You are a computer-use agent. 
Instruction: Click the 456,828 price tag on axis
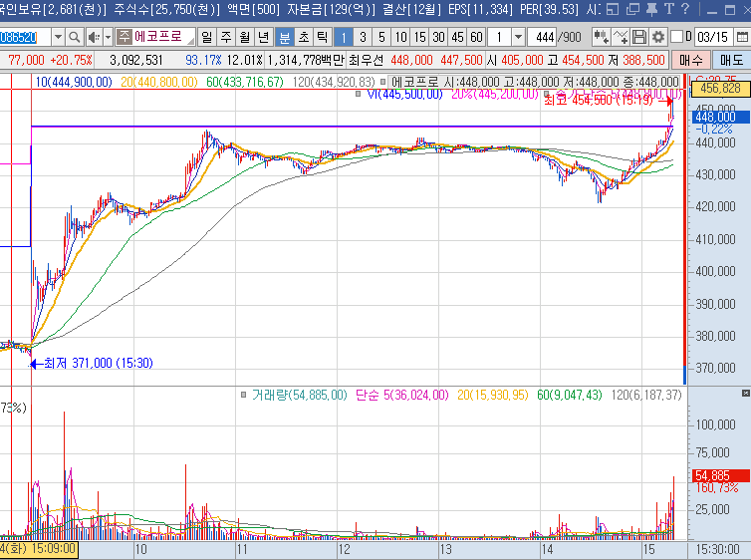point(720,88)
